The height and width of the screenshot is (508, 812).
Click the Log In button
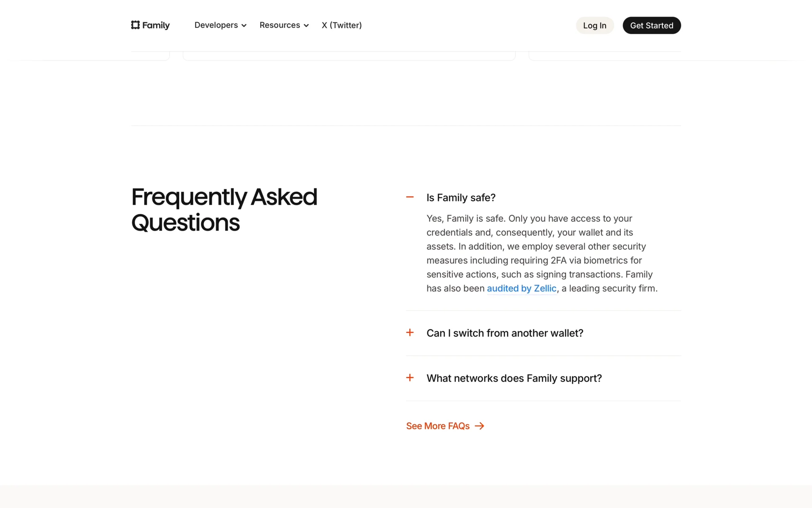pos(594,25)
